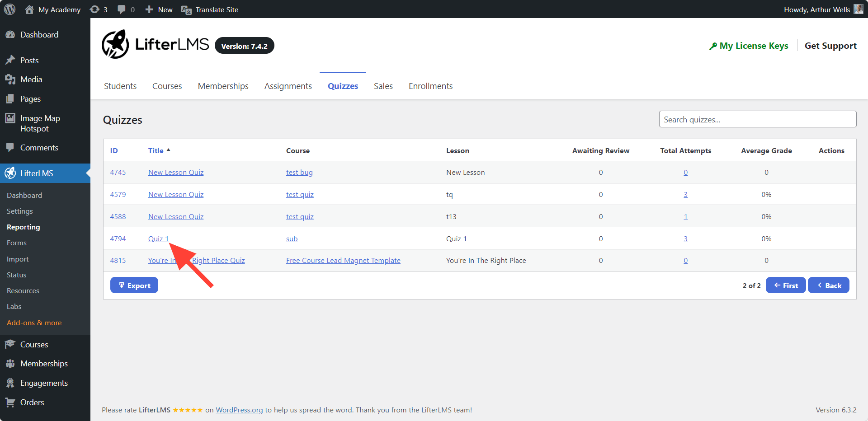Click the Image Map Hotspot icon
Image resolution: width=868 pixels, height=421 pixels.
[10, 118]
